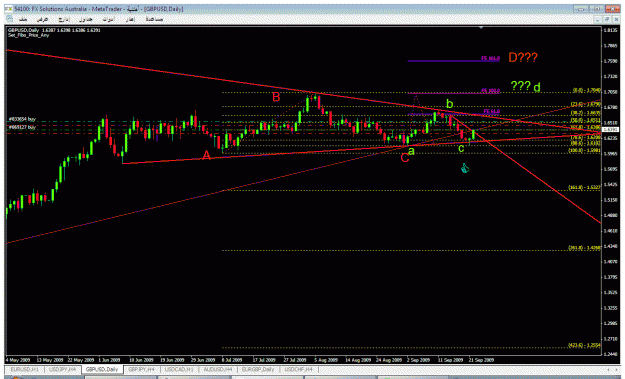Viewport: 625px width, 379px height.
Task: Switch to the EURGBP,Daily chart tab
Action: tap(258, 370)
